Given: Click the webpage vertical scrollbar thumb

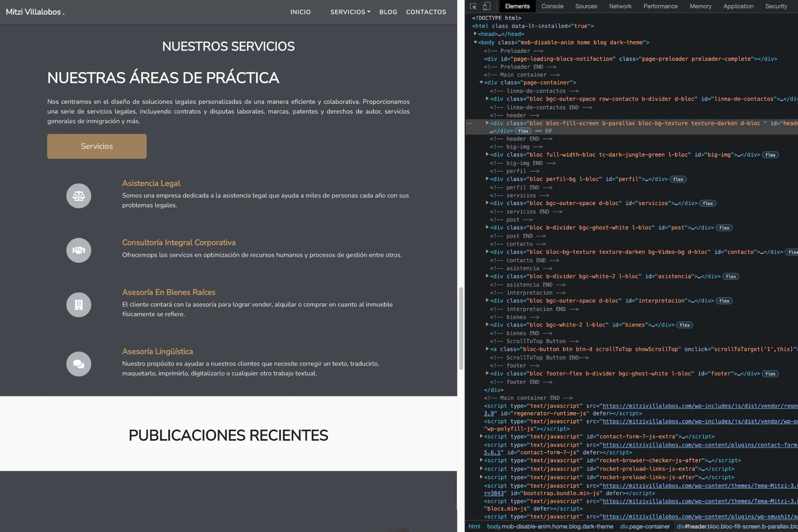Looking at the screenshot, I should coord(461,328).
